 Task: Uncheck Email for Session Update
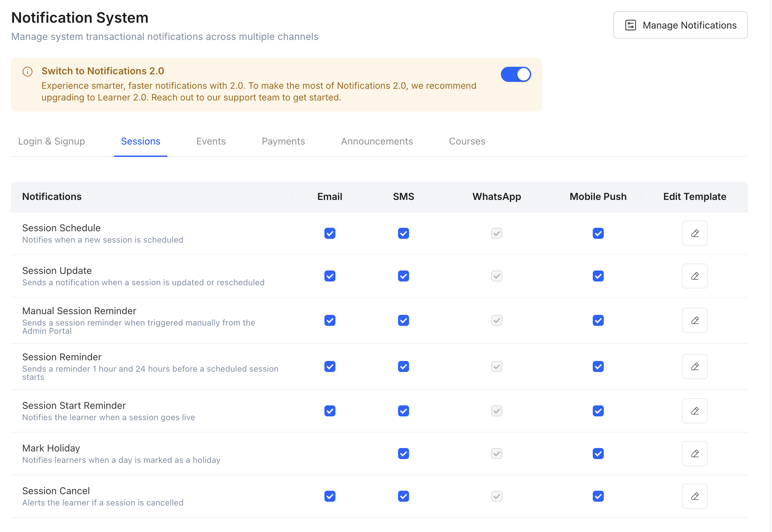330,276
